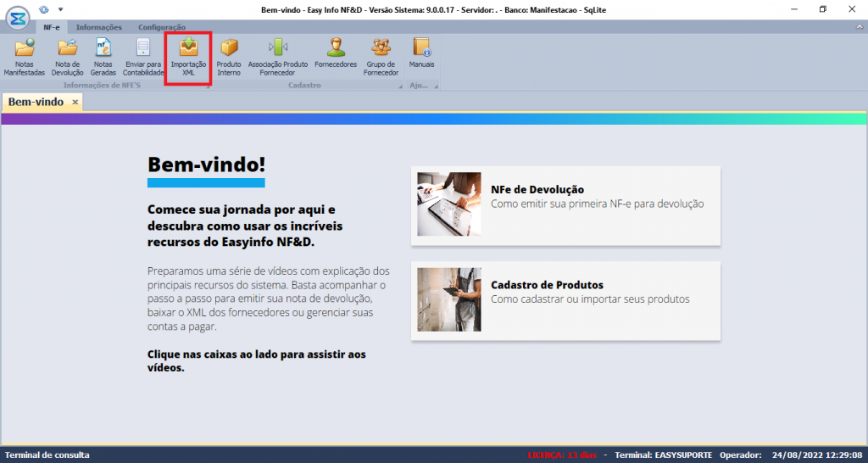Open the NFe de Devolução video card
Viewport: 868px width, 463px height.
pyautogui.click(x=565, y=205)
